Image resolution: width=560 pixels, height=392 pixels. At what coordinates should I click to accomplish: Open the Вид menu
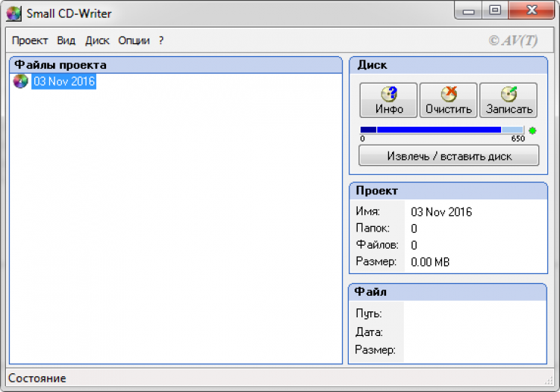[66, 40]
